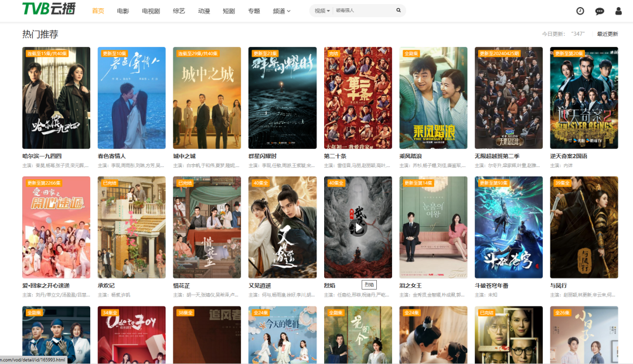Open 无限超越班第二季 poster
This screenshot has height=364, width=633.
(x=509, y=98)
